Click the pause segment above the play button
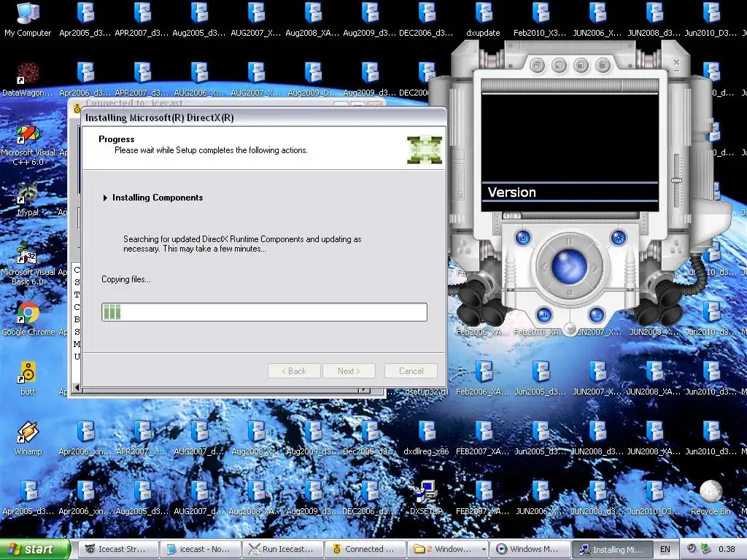Screen dimensions: 747x560 click(569, 242)
